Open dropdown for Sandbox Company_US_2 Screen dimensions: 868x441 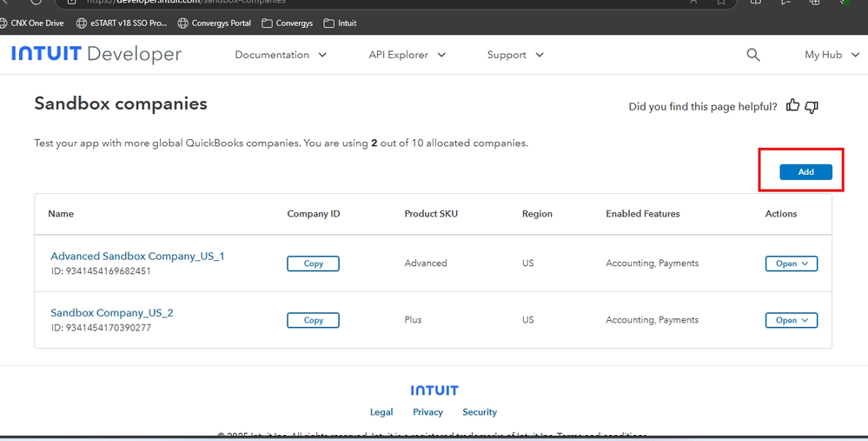791,320
